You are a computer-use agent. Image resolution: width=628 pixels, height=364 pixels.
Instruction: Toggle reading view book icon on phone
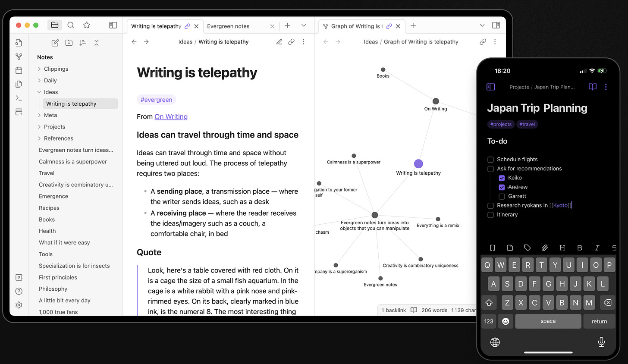click(x=593, y=87)
